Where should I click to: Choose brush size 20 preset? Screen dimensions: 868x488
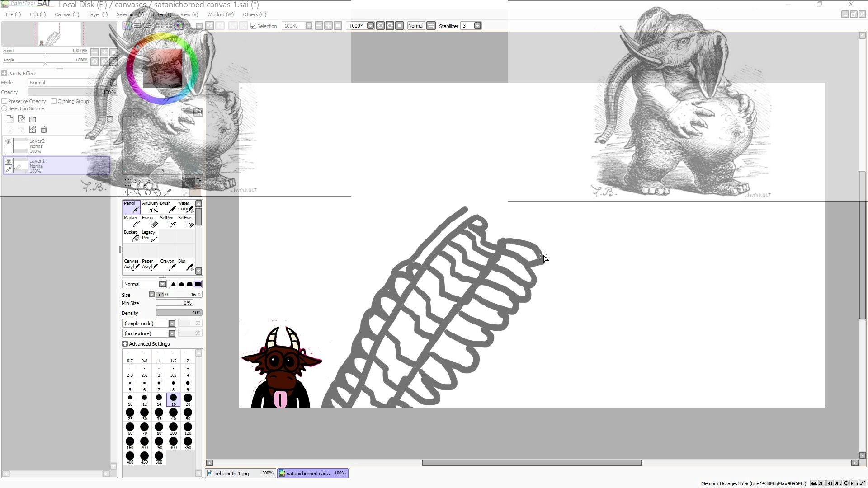188,399
